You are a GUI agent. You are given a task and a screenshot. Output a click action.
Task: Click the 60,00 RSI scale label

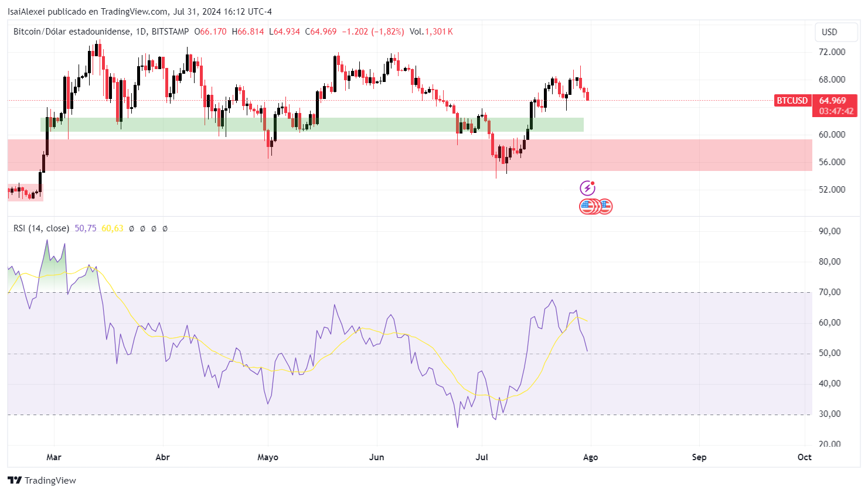829,323
